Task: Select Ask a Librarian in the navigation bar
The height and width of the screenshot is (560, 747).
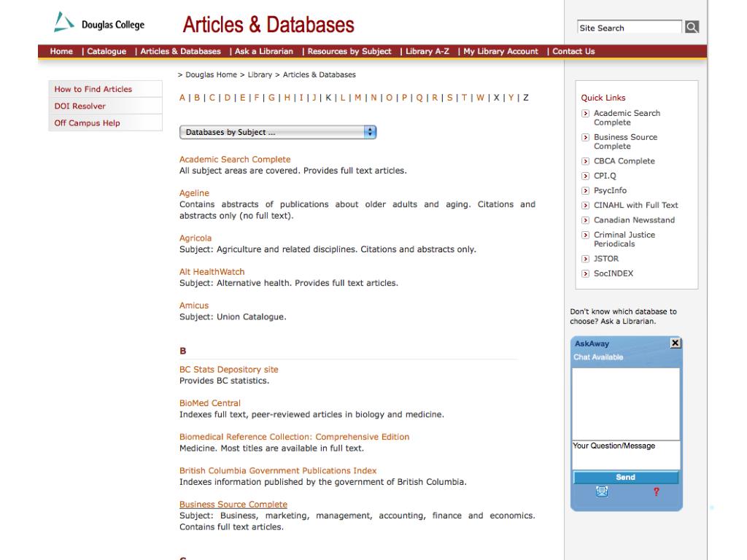Action: (x=264, y=51)
